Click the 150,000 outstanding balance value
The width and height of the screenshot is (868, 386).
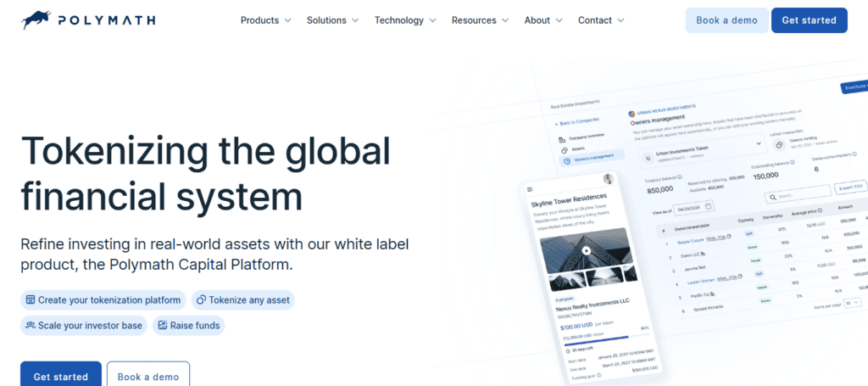(x=765, y=175)
